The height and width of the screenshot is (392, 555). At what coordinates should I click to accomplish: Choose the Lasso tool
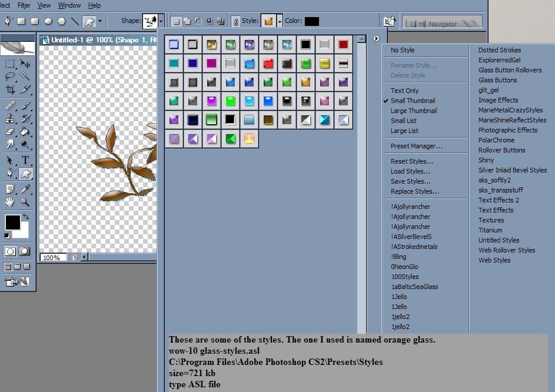pos(10,76)
